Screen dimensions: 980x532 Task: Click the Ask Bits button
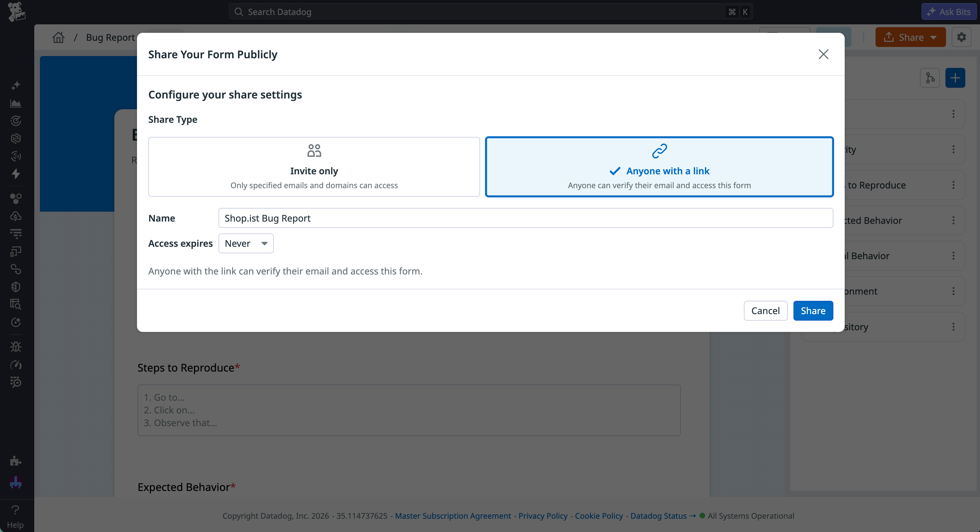(949, 12)
